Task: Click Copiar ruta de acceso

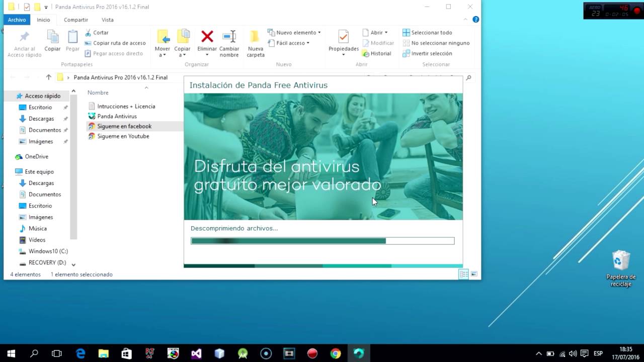Action: pos(115,43)
